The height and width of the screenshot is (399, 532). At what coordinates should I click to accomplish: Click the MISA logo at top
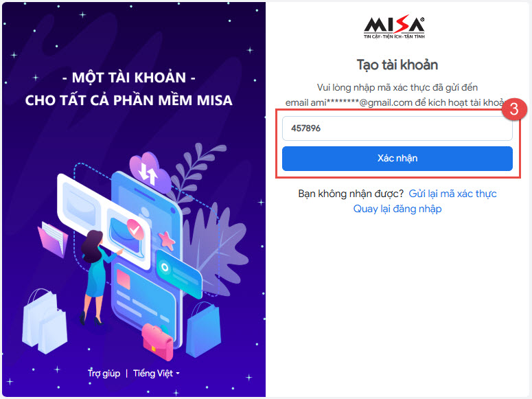click(394, 27)
